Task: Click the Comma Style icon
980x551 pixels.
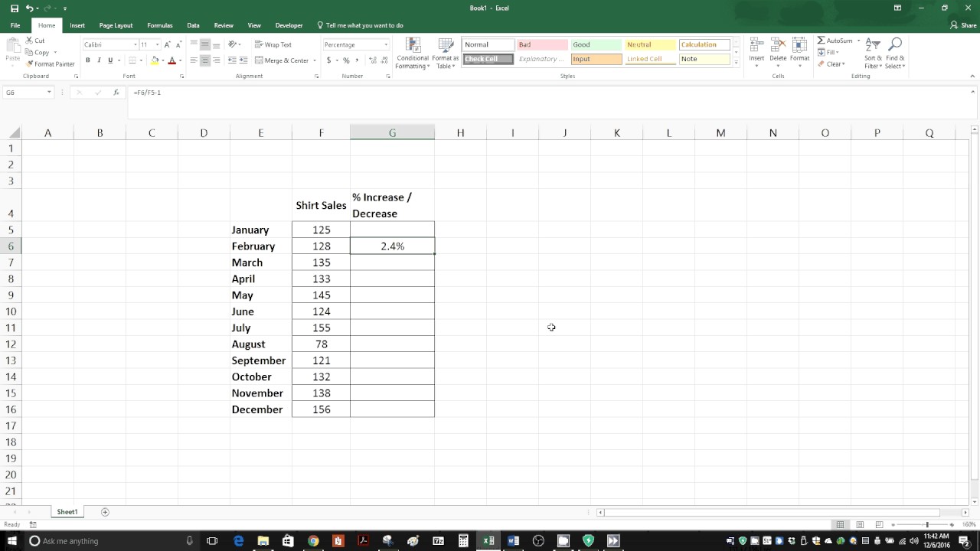Action: [x=358, y=60]
